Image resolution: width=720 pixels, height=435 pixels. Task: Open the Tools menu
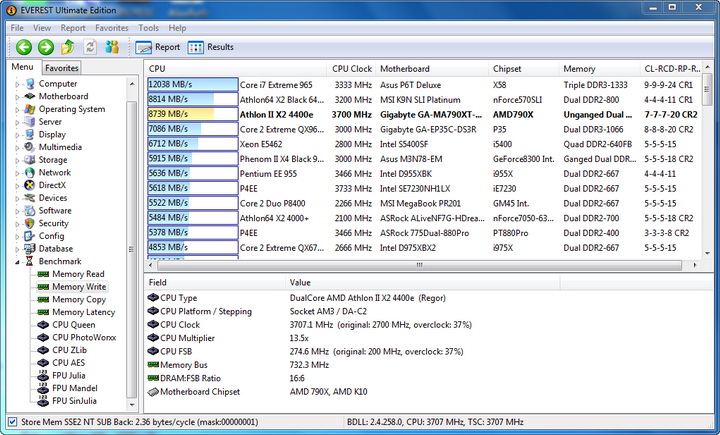pyautogui.click(x=148, y=28)
